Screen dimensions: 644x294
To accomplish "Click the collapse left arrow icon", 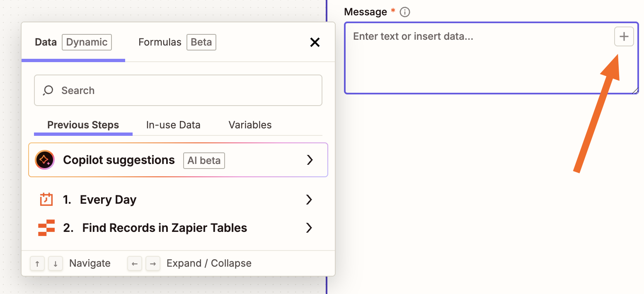I will (x=135, y=263).
